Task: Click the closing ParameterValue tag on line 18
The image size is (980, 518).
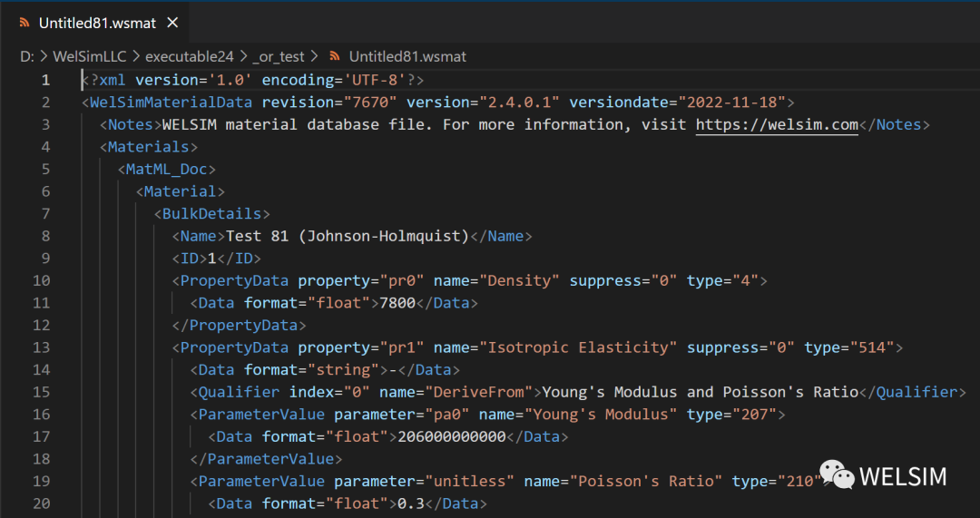Action: click(x=266, y=459)
